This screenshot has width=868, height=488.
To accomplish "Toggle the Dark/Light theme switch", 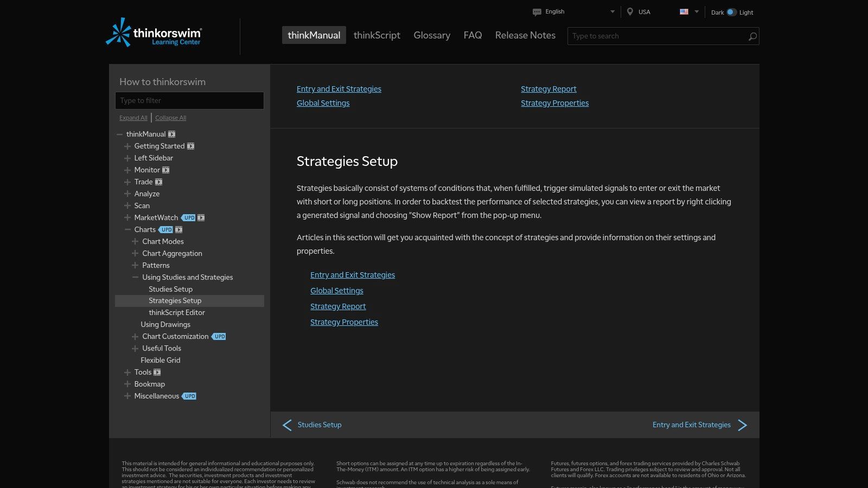I will pyautogui.click(x=731, y=12).
